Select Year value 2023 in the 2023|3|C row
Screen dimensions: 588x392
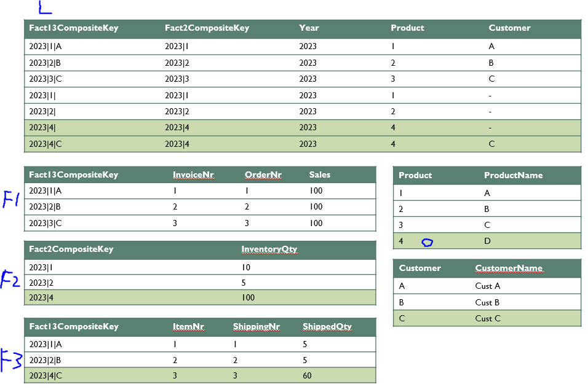(308, 79)
